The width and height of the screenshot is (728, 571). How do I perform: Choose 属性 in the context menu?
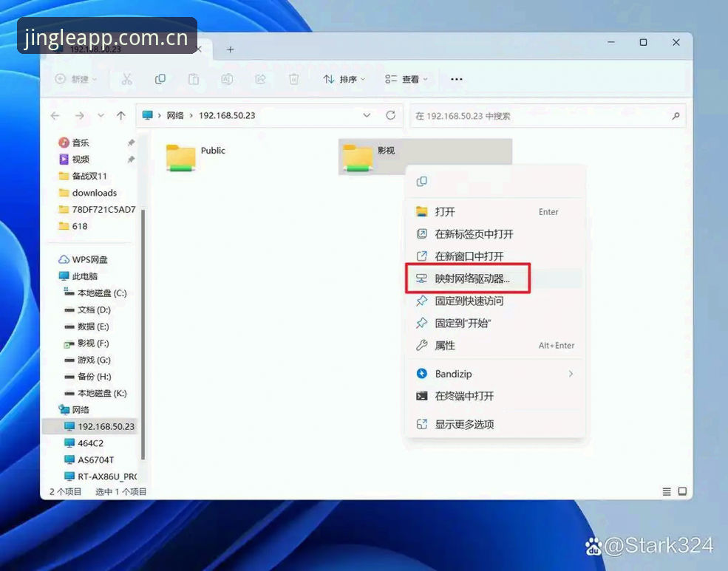[x=495, y=346]
